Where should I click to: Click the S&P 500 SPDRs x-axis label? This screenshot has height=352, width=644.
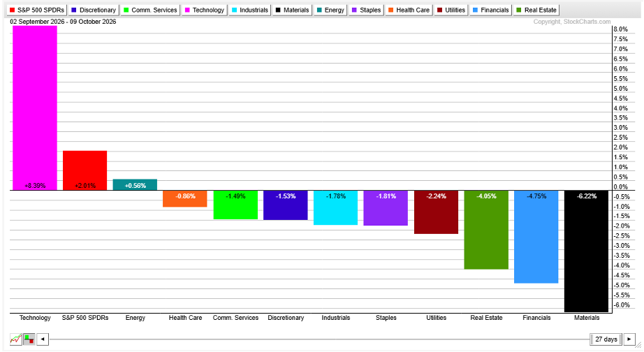[x=85, y=318]
